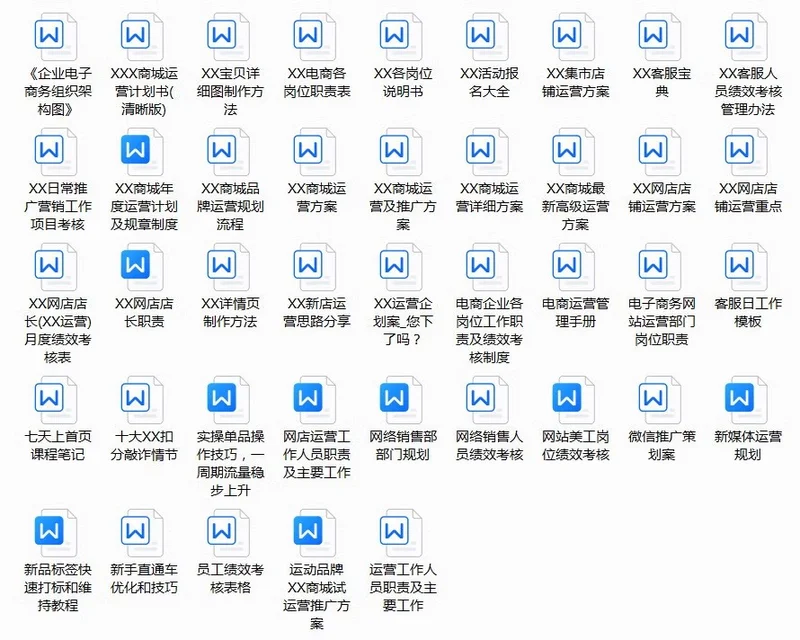
Task: Select the XX客服人员绩效考核管理办法 icon
Action: [746, 37]
